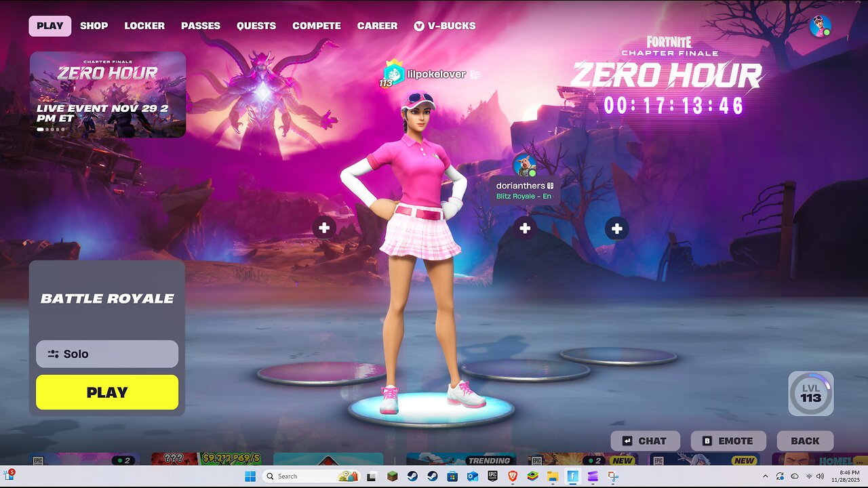
Task: Select the PLAY tab in top navigation
Action: (50, 26)
